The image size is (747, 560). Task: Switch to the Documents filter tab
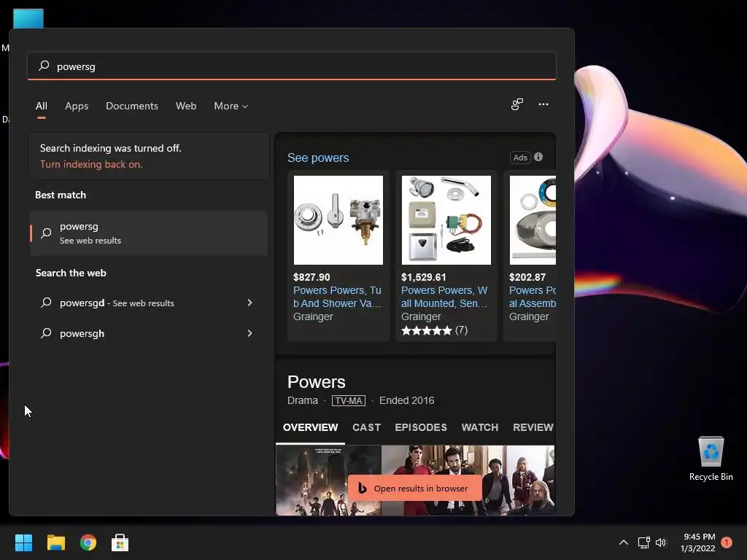pos(132,106)
